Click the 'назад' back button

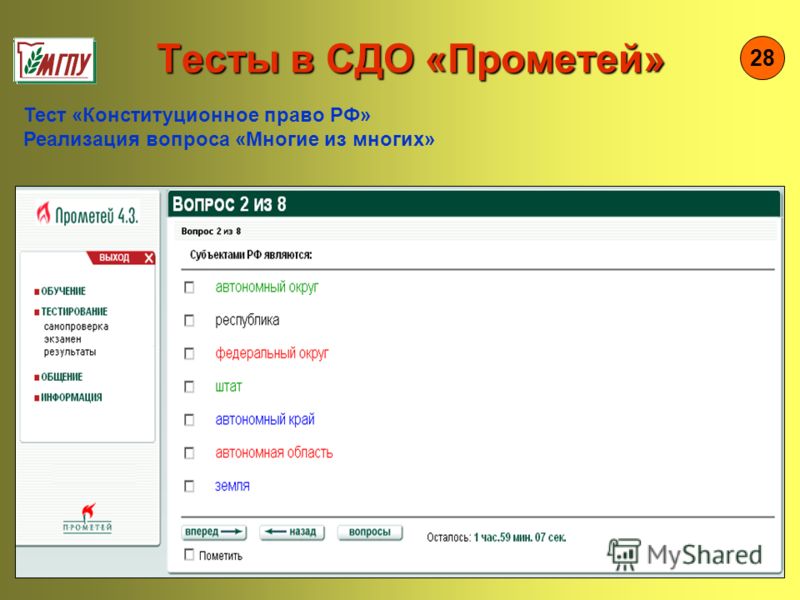pyautogui.click(x=292, y=532)
